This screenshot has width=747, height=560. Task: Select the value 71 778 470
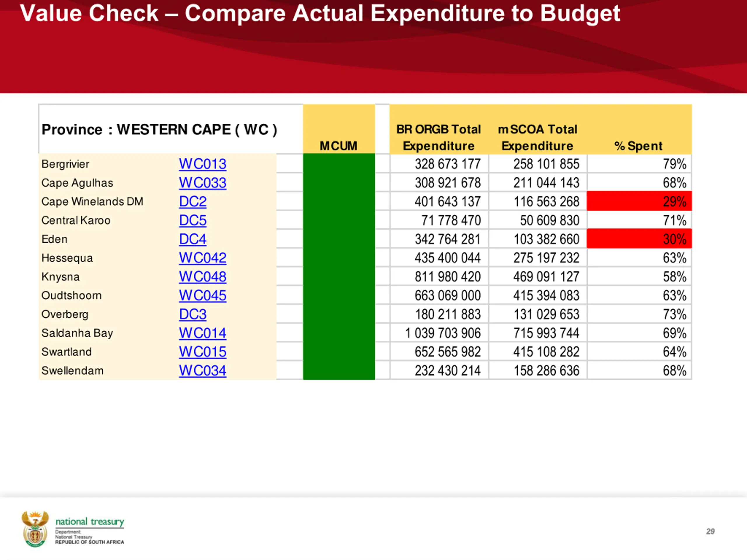coord(451,220)
